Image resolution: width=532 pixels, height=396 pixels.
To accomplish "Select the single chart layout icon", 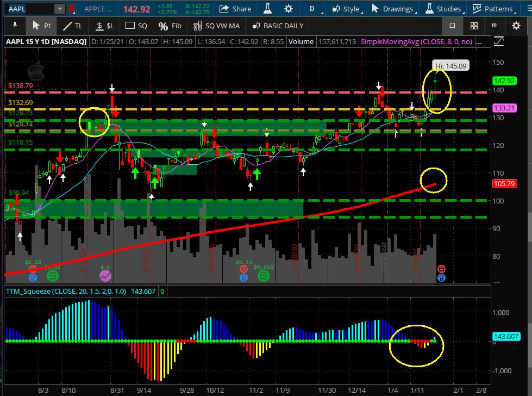I will tap(452, 26).
